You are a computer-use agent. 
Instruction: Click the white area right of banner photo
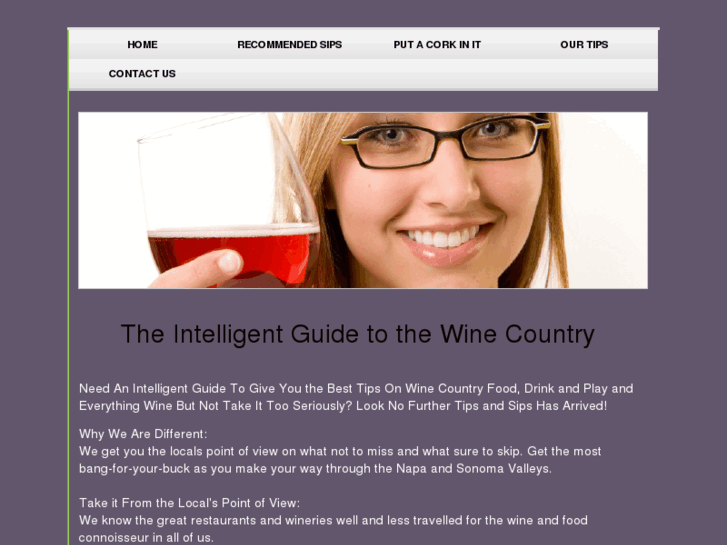point(607,200)
